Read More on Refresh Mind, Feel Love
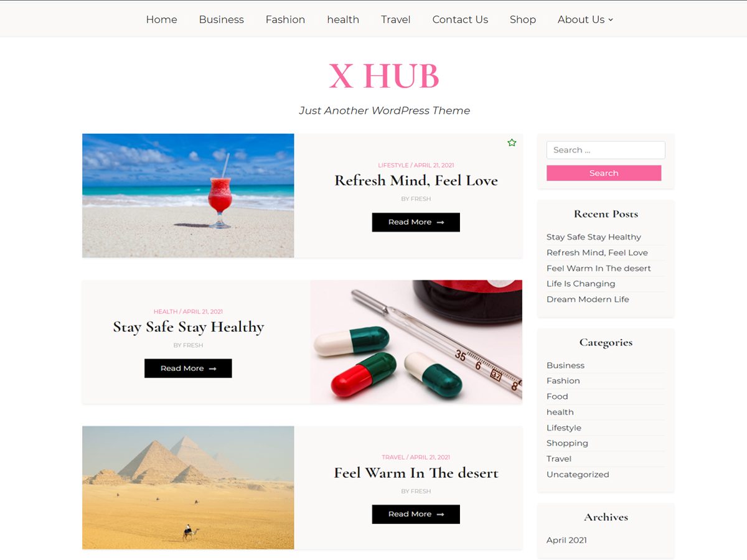 coord(416,222)
